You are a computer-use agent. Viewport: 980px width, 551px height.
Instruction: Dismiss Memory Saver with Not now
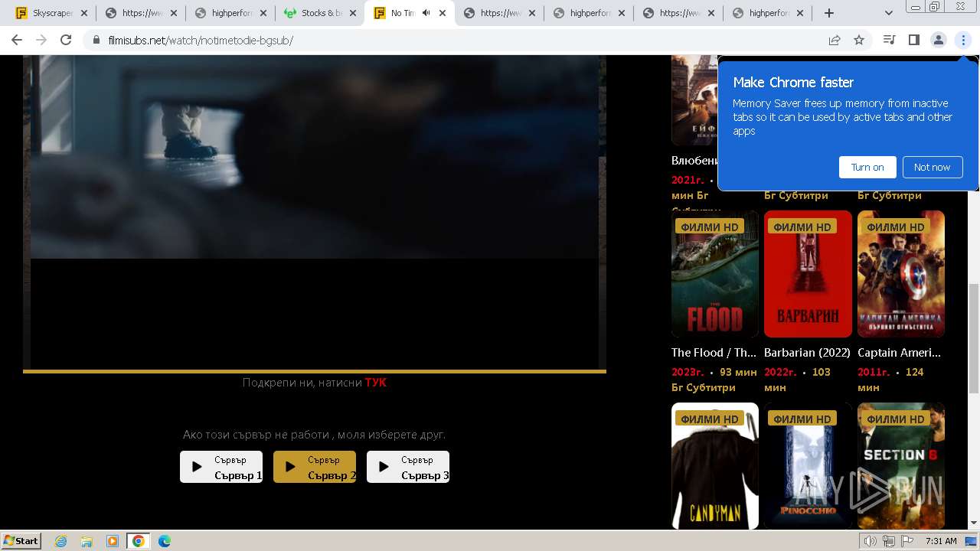(932, 167)
